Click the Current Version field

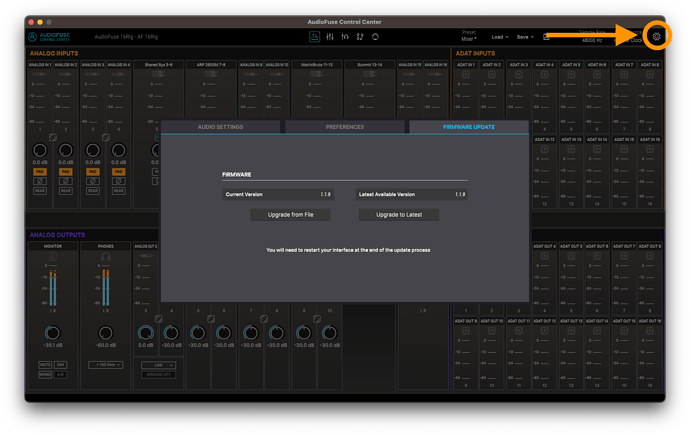278,194
